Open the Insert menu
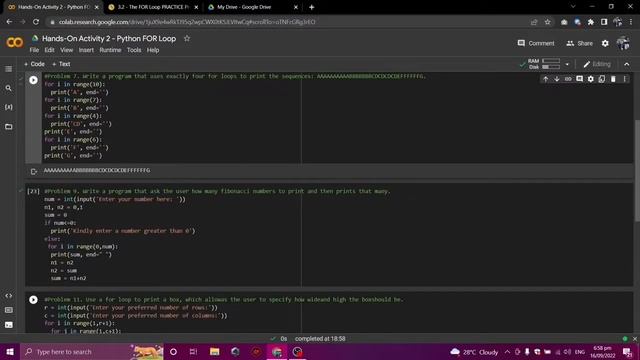 point(86,50)
